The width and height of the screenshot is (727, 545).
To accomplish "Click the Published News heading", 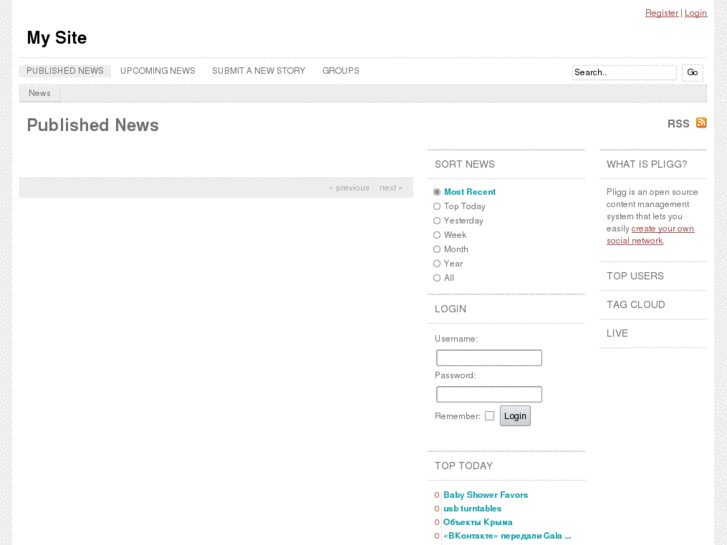I will tap(93, 125).
